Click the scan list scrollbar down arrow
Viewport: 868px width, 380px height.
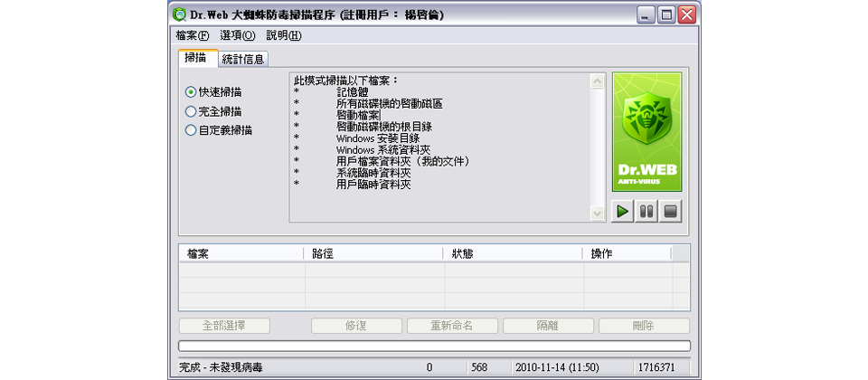click(598, 213)
